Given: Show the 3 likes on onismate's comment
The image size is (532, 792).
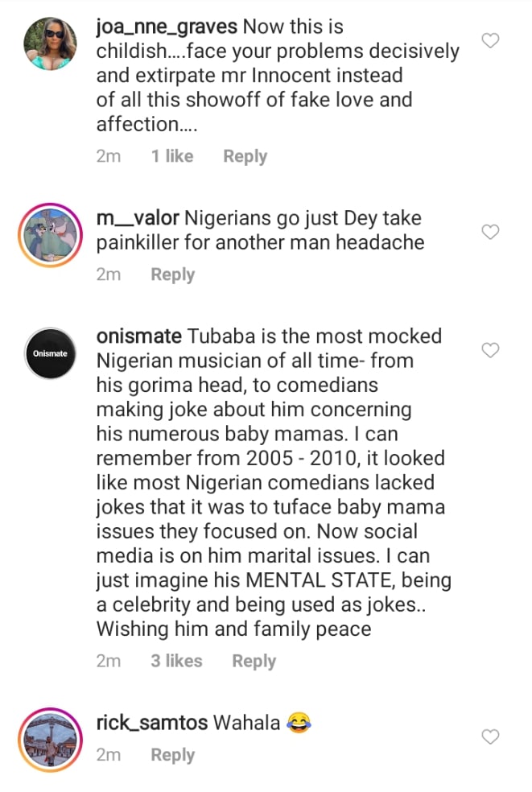Looking at the screenshot, I should tap(176, 661).
